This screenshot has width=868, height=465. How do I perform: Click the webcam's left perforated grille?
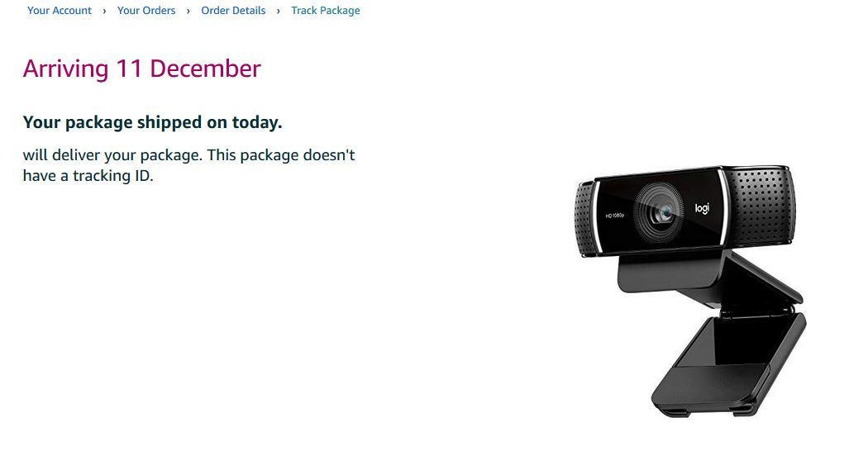point(584,219)
